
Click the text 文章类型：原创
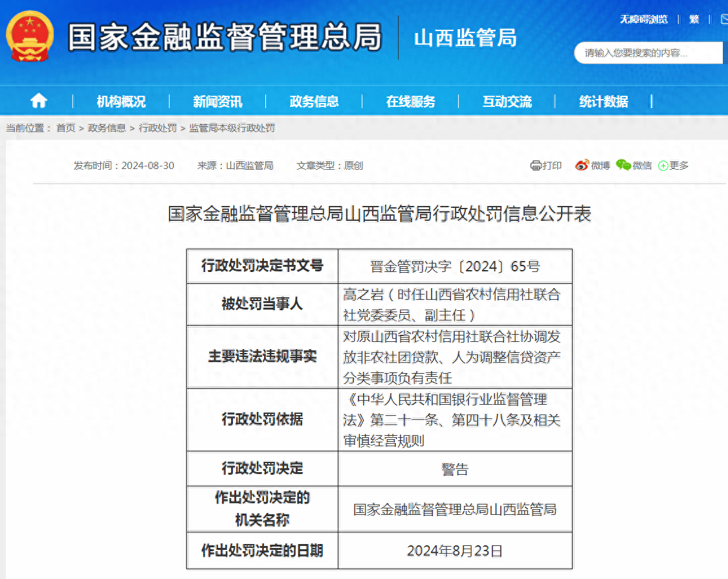click(x=329, y=165)
